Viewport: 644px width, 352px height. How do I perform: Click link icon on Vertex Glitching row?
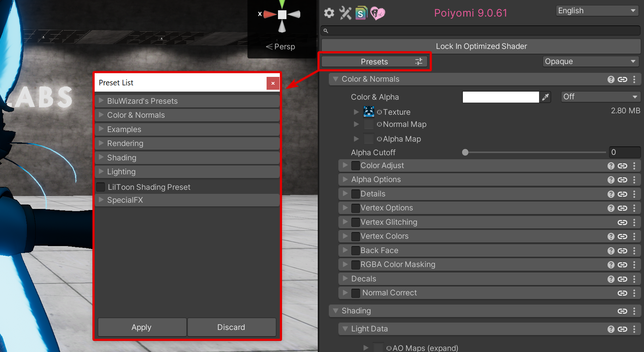point(622,223)
